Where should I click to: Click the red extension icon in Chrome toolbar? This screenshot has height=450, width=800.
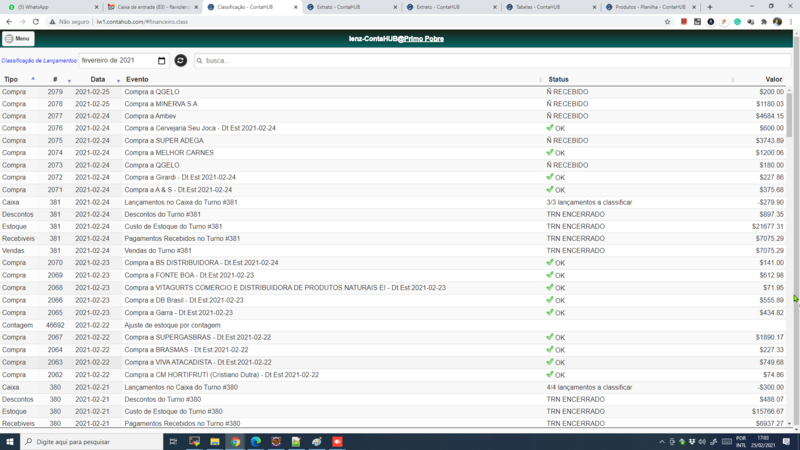[684, 22]
